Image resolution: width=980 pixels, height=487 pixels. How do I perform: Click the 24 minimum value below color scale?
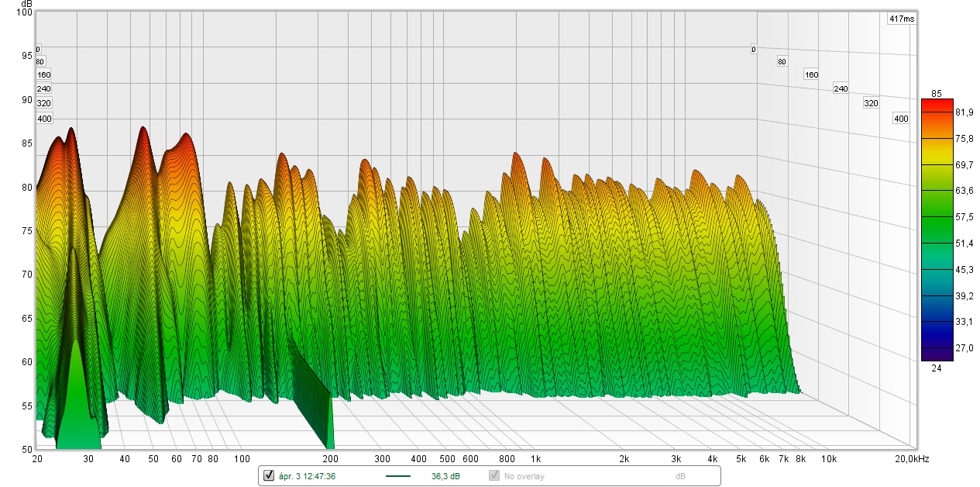pyautogui.click(x=936, y=368)
